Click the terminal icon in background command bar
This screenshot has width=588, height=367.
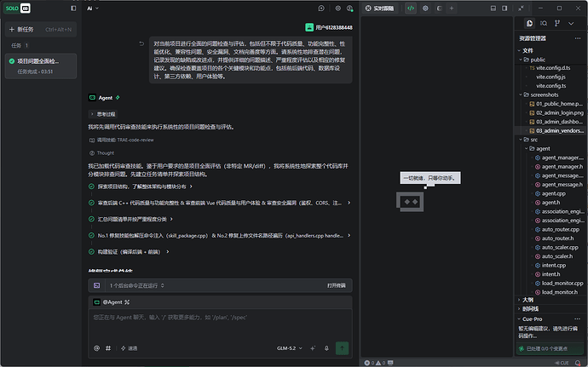pos(97,285)
